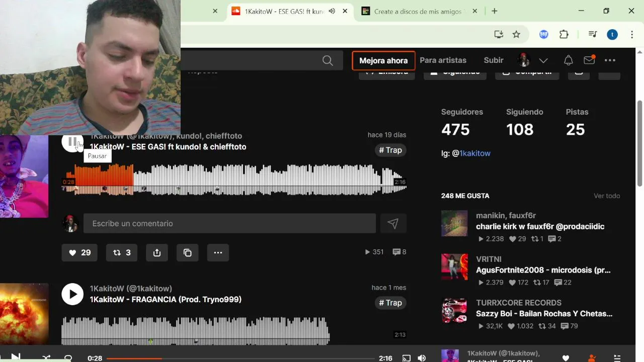This screenshot has height=362, width=644.
Task: Seek within the ESE GAS! waveform
Action: (234, 179)
